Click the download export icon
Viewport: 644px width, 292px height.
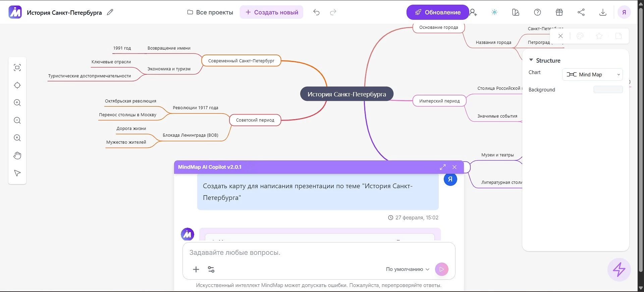click(x=603, y=12)
